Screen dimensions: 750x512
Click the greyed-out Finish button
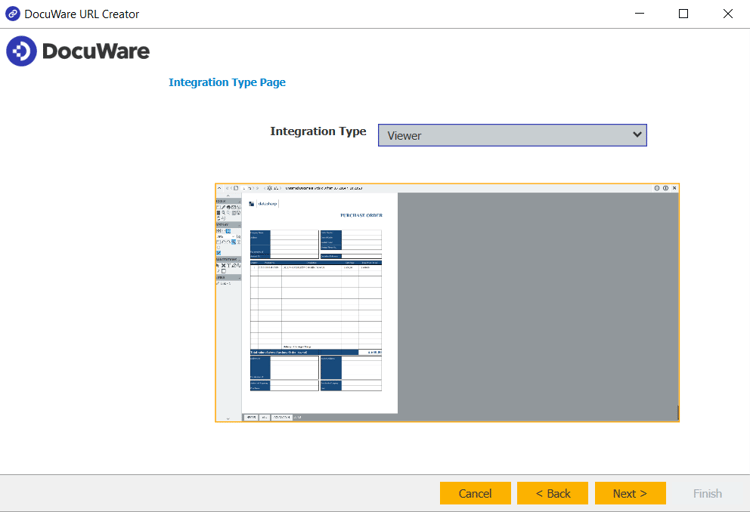click(707, 493)
